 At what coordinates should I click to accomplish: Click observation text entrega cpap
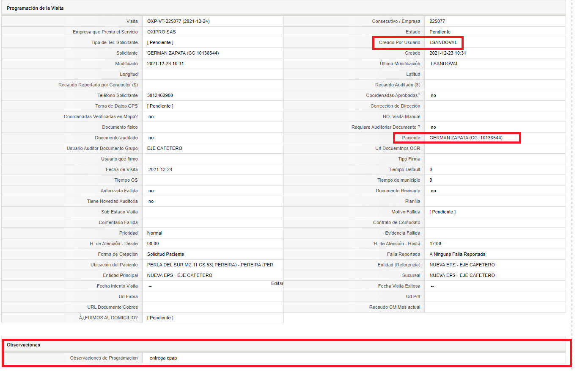click(x=163, y=358)
